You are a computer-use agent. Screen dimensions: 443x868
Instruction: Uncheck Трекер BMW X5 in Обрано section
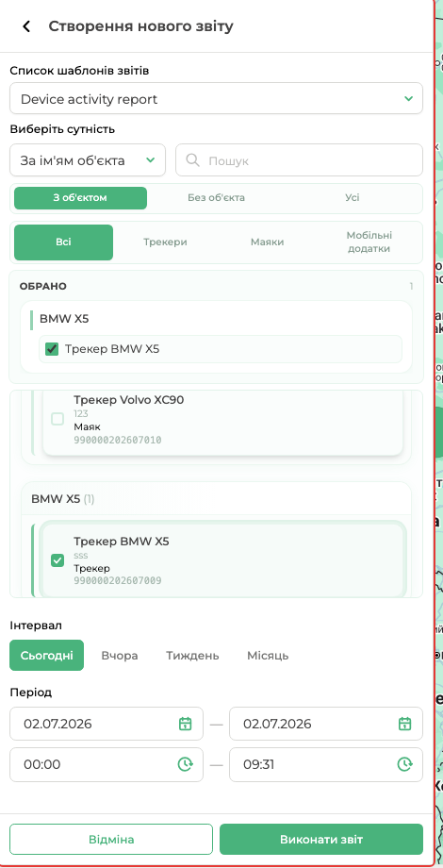pyautogui.click(x=52, y=349)
